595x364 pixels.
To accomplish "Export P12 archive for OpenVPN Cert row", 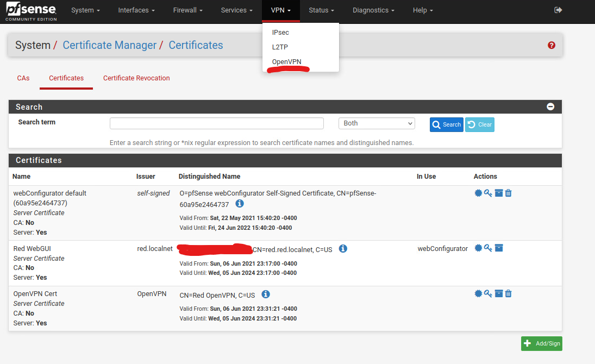I will click(499, 293).
